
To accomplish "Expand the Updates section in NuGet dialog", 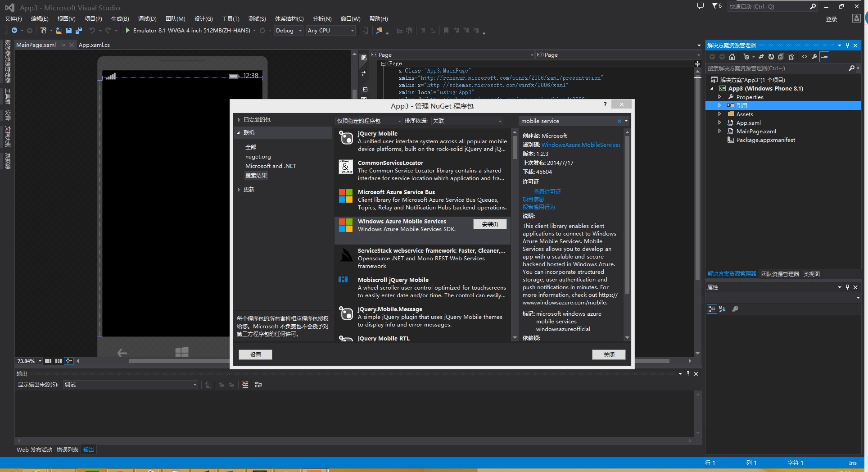I will coord(239,190).
